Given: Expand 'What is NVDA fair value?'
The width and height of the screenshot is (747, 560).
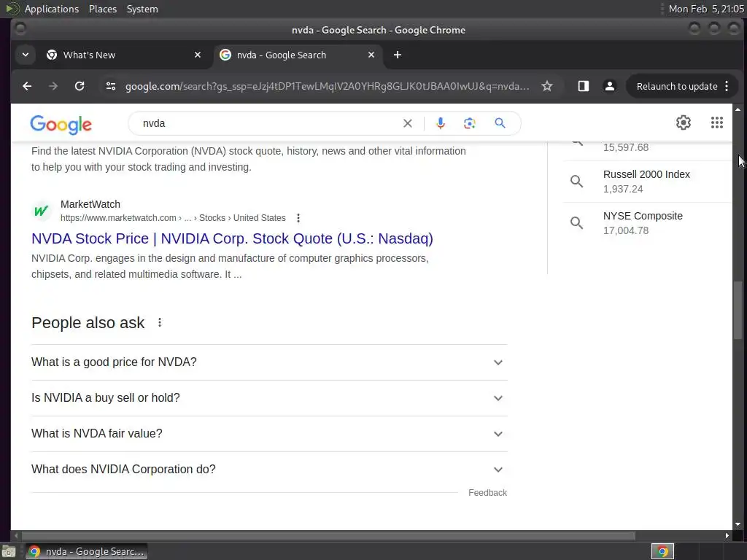Looking at the screenshot, I should pyautogui.click(x=269, y=434).
